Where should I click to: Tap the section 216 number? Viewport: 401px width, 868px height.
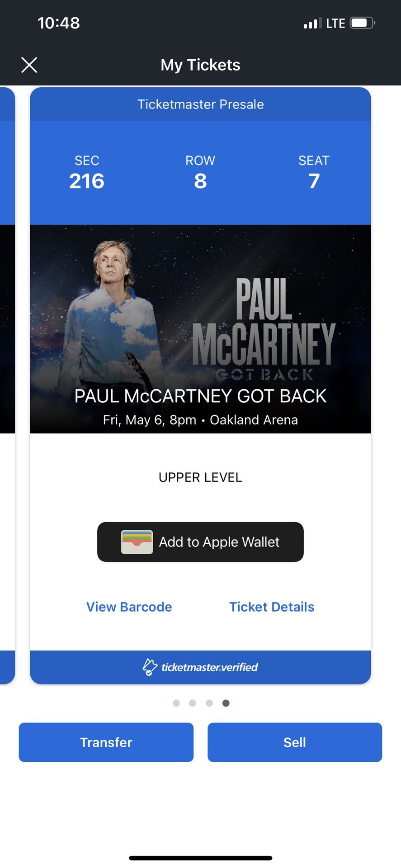pyautogui.click(x=87, y=181)
